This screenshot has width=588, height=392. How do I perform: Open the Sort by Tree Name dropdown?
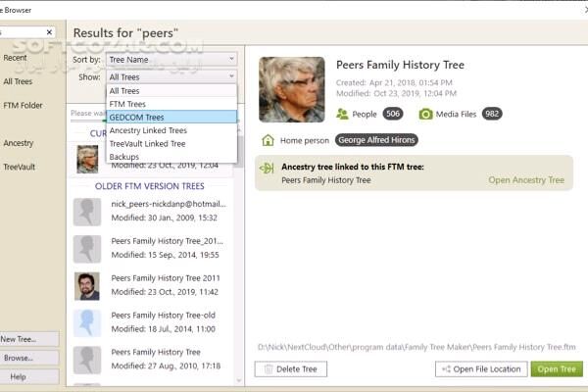click(171, 60)
